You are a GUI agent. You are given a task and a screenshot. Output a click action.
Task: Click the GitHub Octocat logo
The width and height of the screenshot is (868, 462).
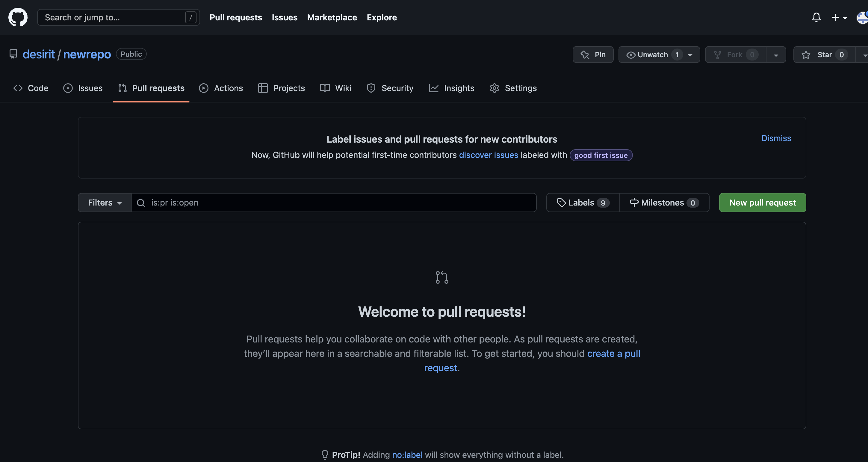[x=18, y=17]
